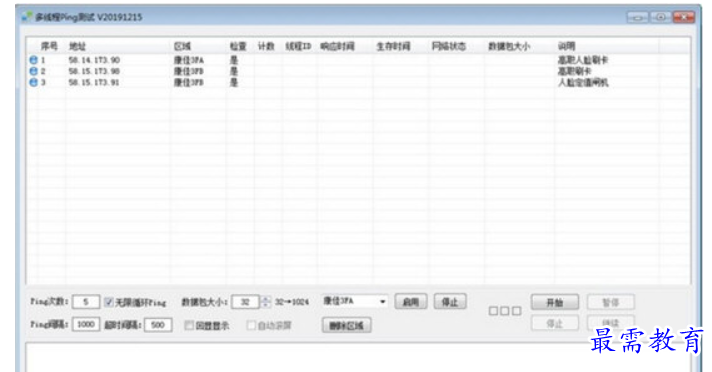Click the 数据包大小 column header

click(x=509, y=46)
